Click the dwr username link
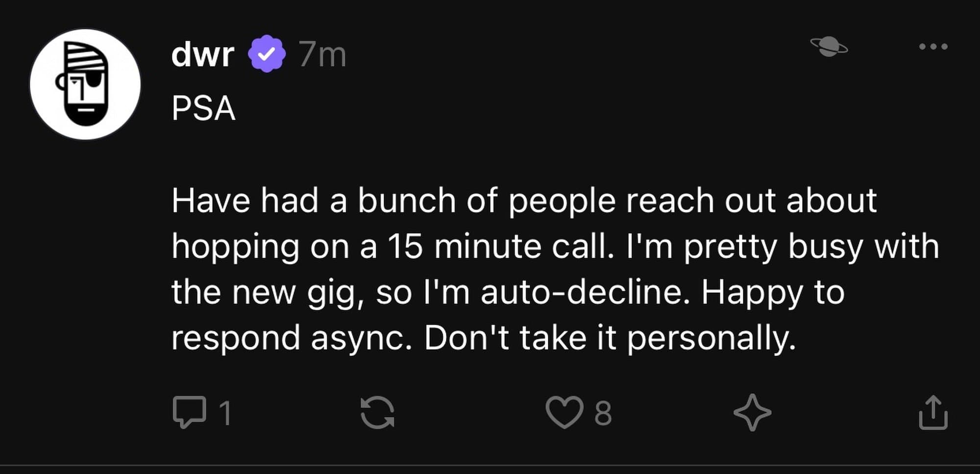Image resolution: width=980 pixels, height=474 pixels. pos(202,54)
